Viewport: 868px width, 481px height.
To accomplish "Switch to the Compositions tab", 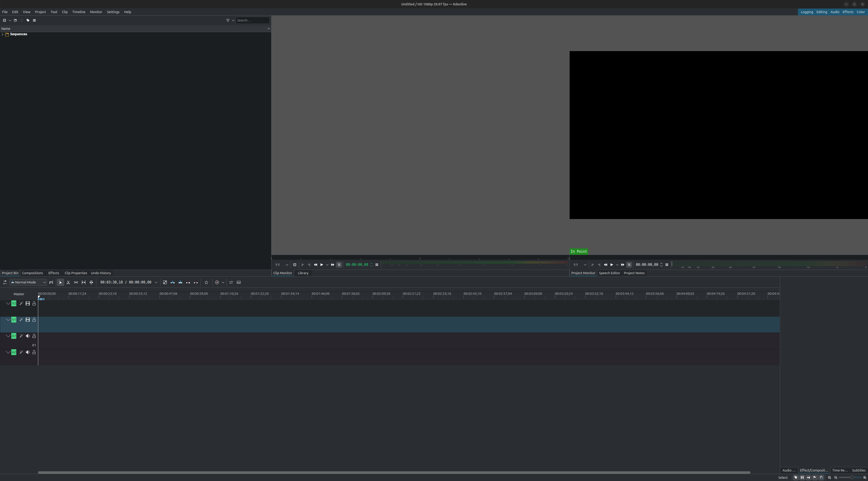I will (x=32, y=273).
